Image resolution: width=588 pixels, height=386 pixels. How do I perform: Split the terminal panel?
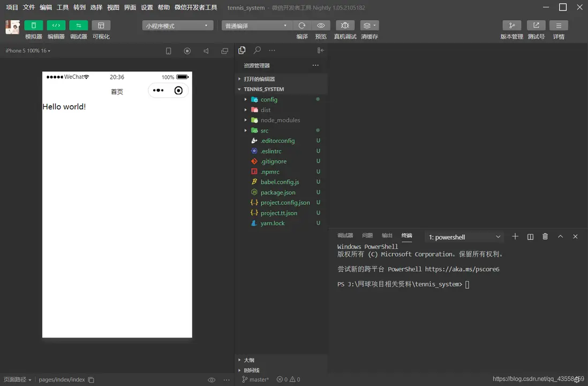pos(530,236)
